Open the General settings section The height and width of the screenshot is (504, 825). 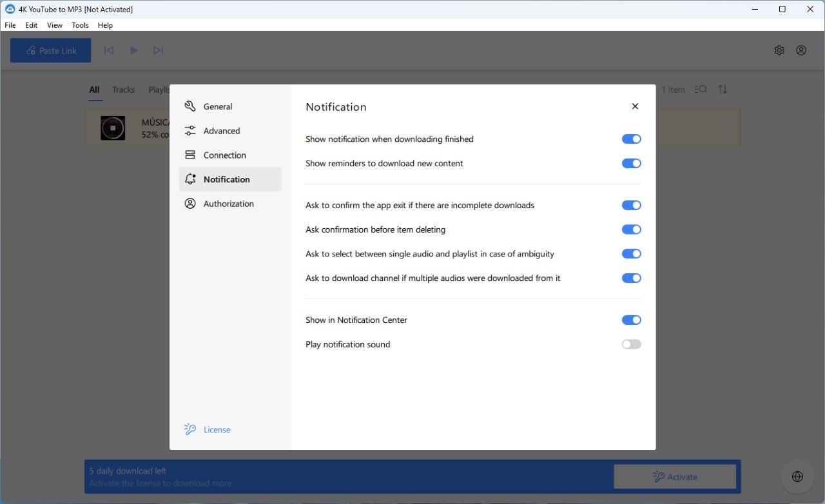pos(230,106)
